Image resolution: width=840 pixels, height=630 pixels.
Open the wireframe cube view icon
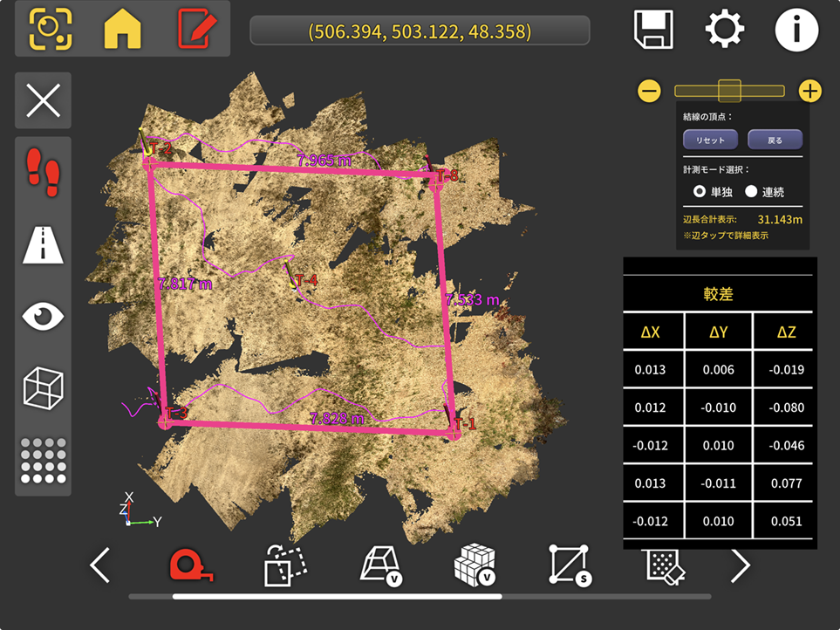[x=43, y=387]
